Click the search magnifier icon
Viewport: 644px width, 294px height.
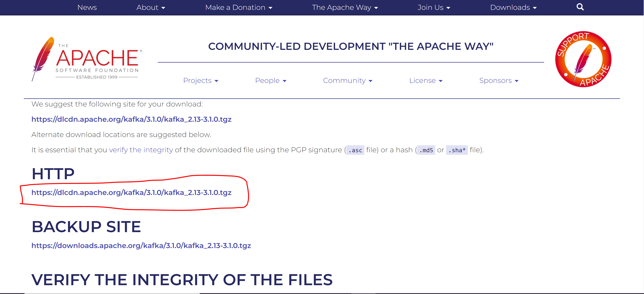point(580,7)
